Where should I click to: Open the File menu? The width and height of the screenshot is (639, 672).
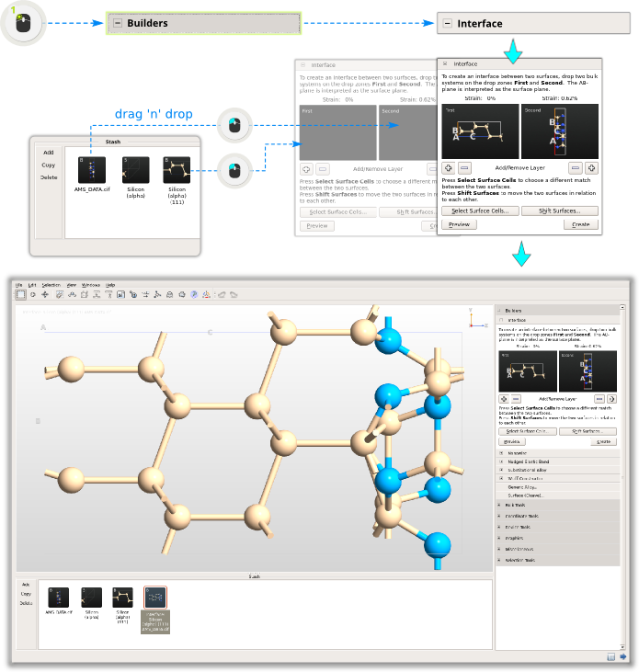click(18, 285)
